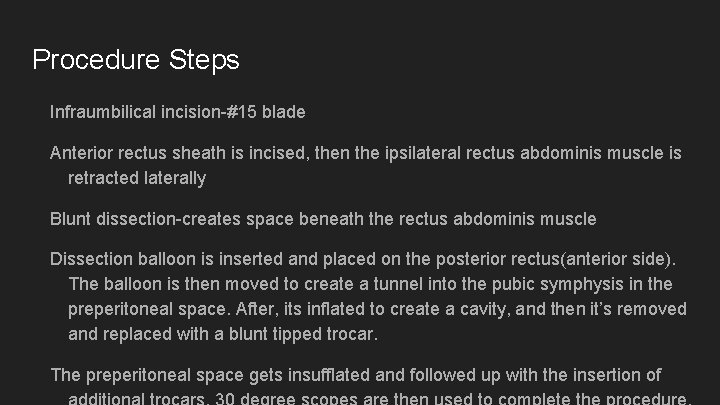Click the 'Infraumbilical incision-#15 blade' line
This screenshot has width=720, height=405.
click(x=178, y=113)
